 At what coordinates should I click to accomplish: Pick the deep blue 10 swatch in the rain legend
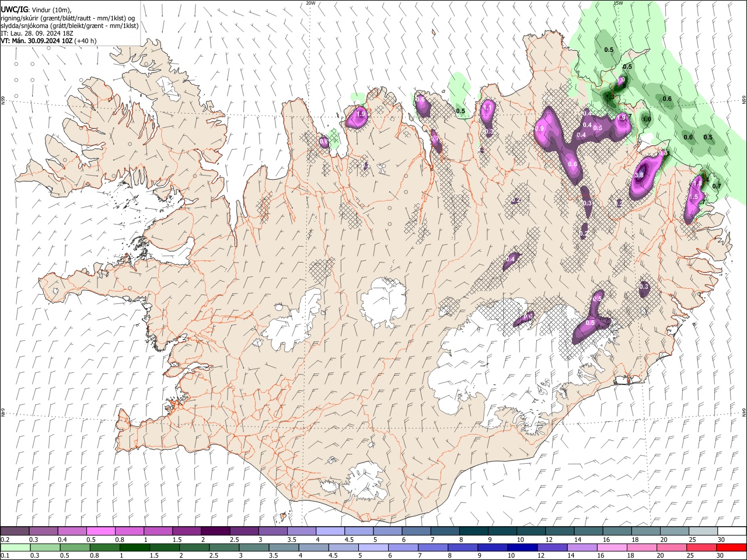522,547
